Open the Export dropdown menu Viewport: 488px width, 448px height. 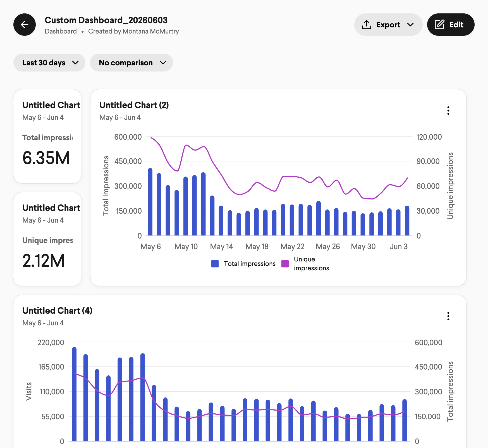point(388,25)
